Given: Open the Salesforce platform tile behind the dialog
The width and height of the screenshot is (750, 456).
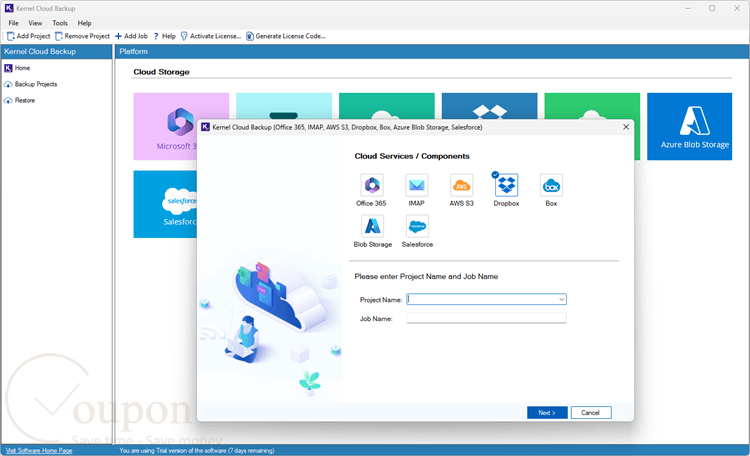Looking at the screenshot, I should tap(165, 204).
